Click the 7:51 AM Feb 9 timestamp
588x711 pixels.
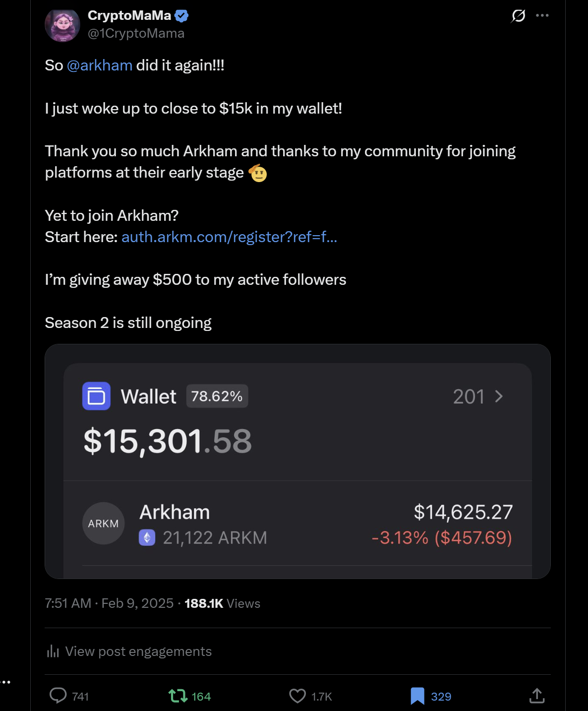(109, 603)
